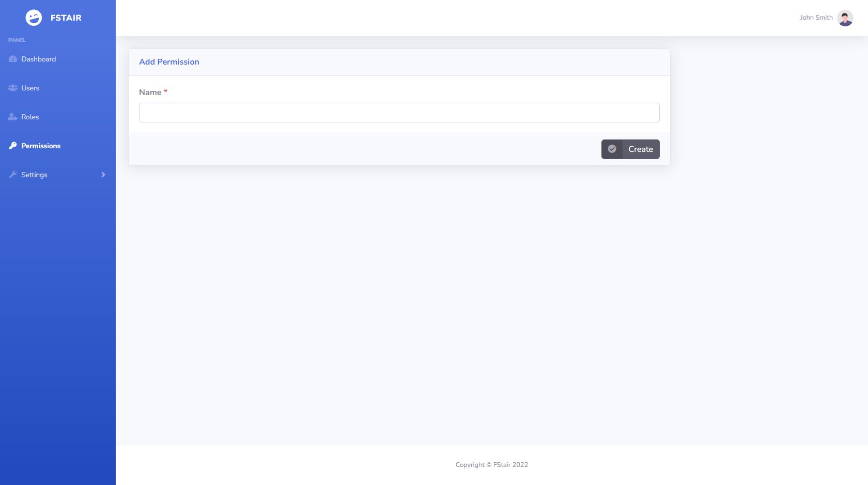
Task: Open the Dashboard menu item
Action: click(39, 59)
